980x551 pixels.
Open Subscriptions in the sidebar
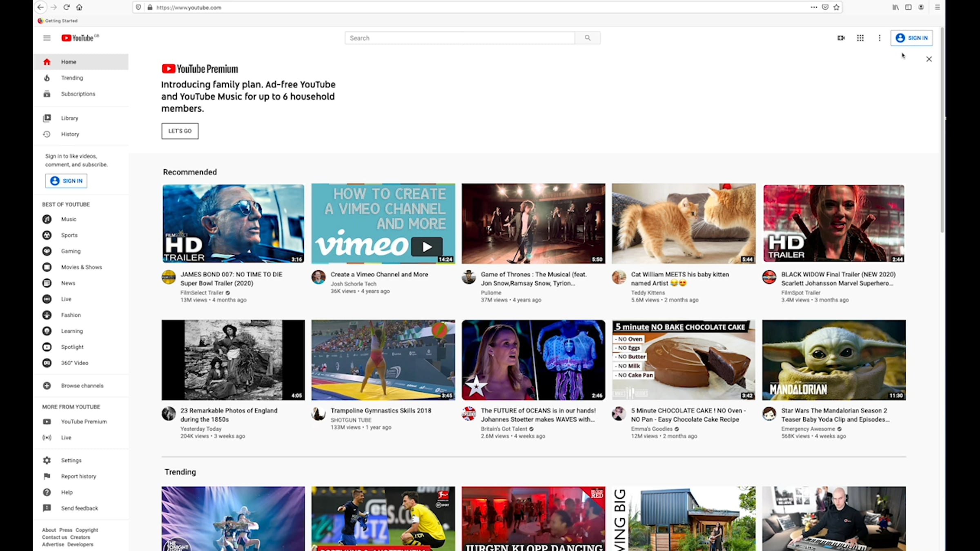[81, 93]
